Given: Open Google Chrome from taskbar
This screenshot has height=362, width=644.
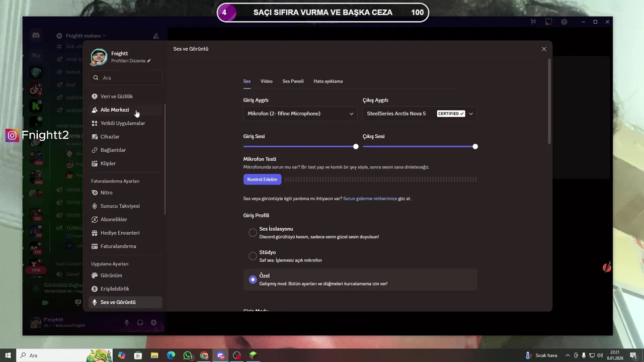Looking at the screenshot, I should pyautogui.click(x=204, y=355).
